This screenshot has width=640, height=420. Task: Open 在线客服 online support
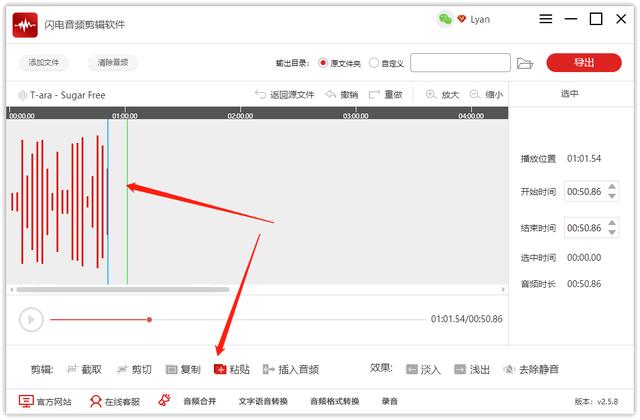coord(115,402)
